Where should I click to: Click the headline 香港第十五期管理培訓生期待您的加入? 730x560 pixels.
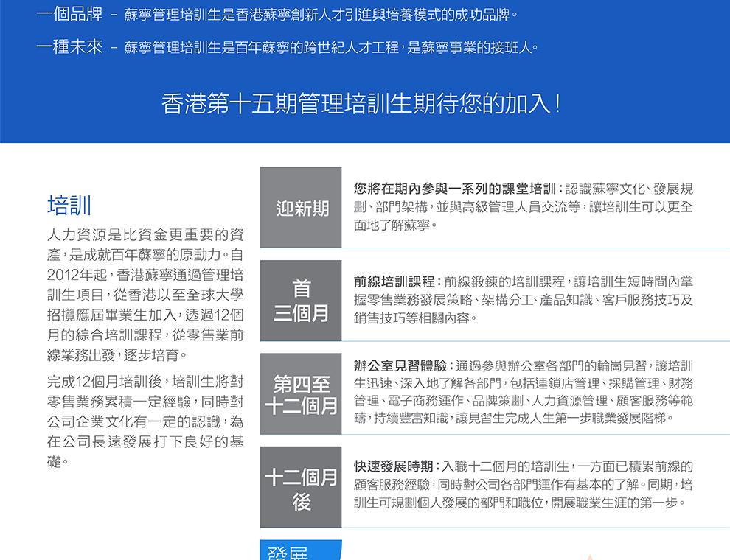(x=361, y=103)
